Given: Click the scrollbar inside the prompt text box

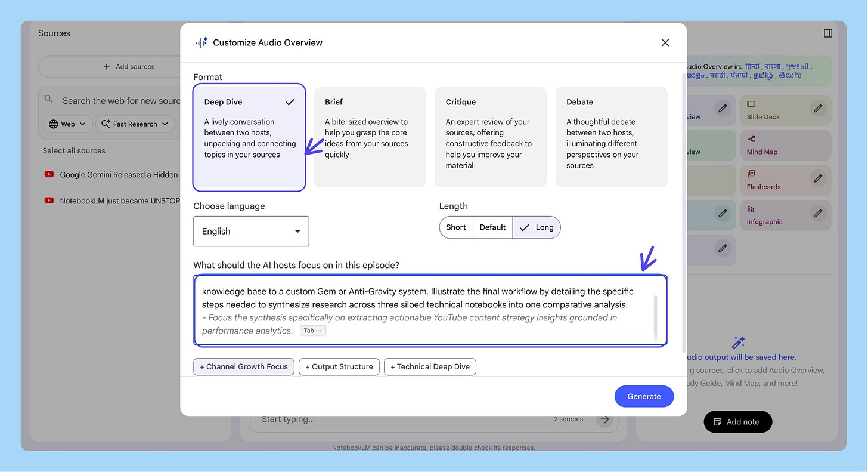Looking at the screenshot, I should (656, 317).
